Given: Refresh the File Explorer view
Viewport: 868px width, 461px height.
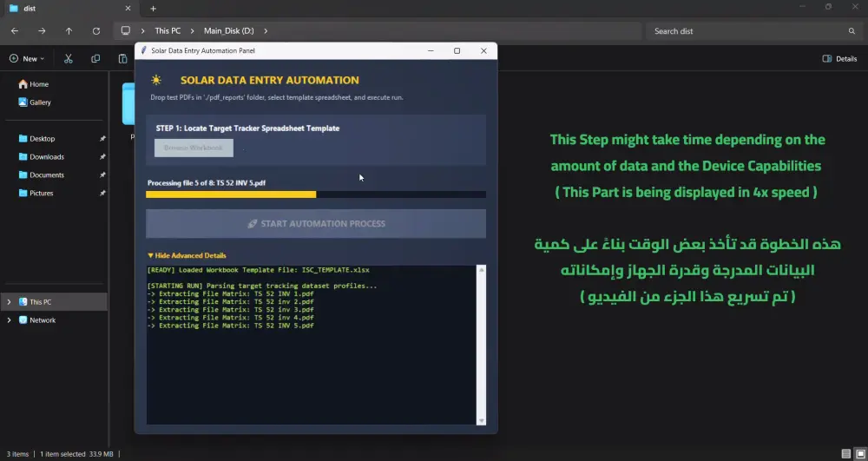Looking at the screenshot, I should coord(95,31).
